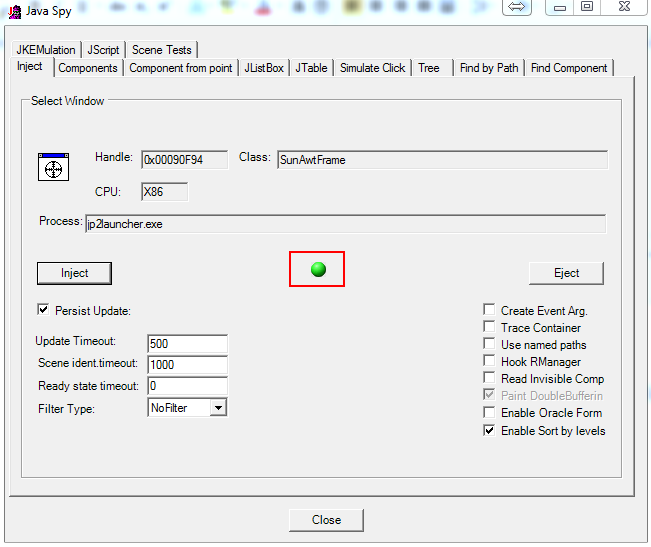Image resolution: width=651 pixels, height=547 pixels.
Task: Click the Scene ident.timeout field
Action: 187,365
